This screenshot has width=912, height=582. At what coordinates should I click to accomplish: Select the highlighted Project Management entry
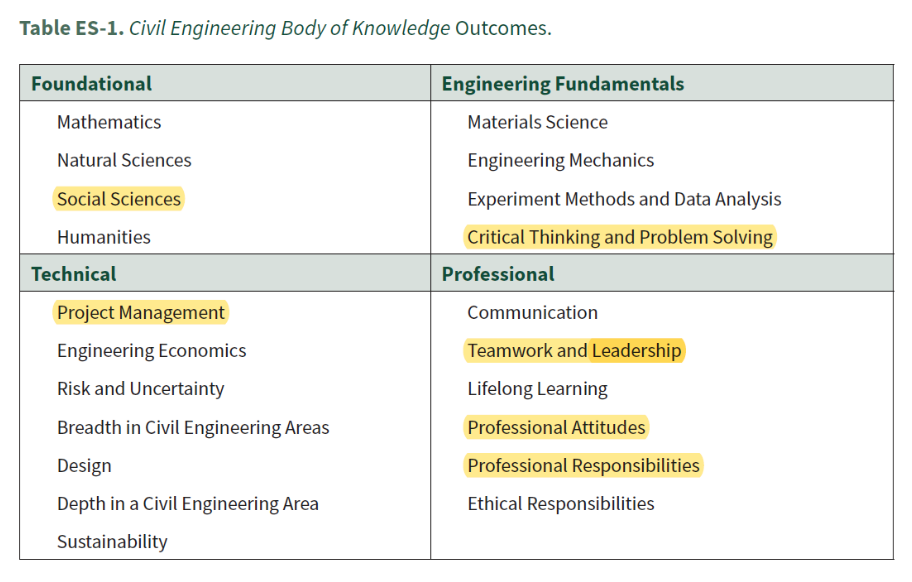141,312
